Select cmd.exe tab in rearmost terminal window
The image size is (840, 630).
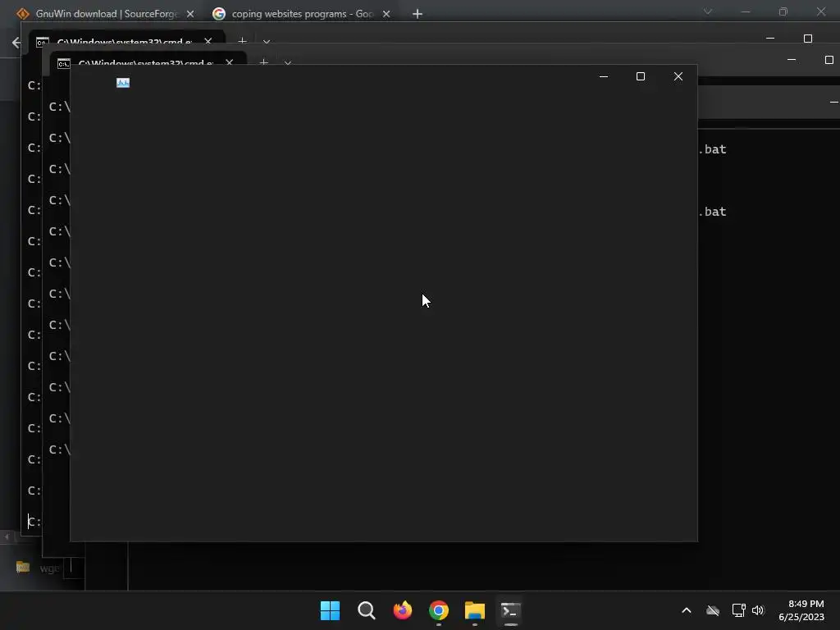pos(126,41)
